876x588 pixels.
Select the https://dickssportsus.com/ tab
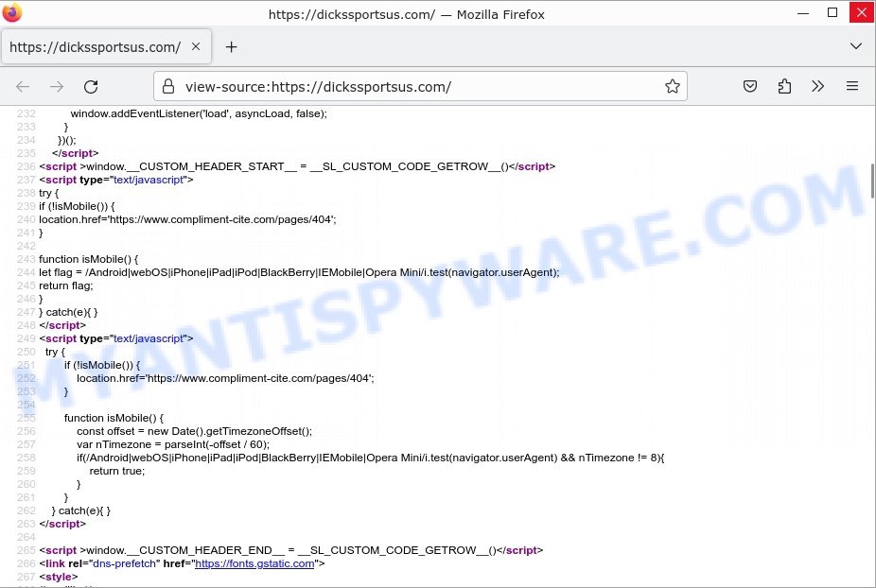pyautogui.click(x=107, y=47)
